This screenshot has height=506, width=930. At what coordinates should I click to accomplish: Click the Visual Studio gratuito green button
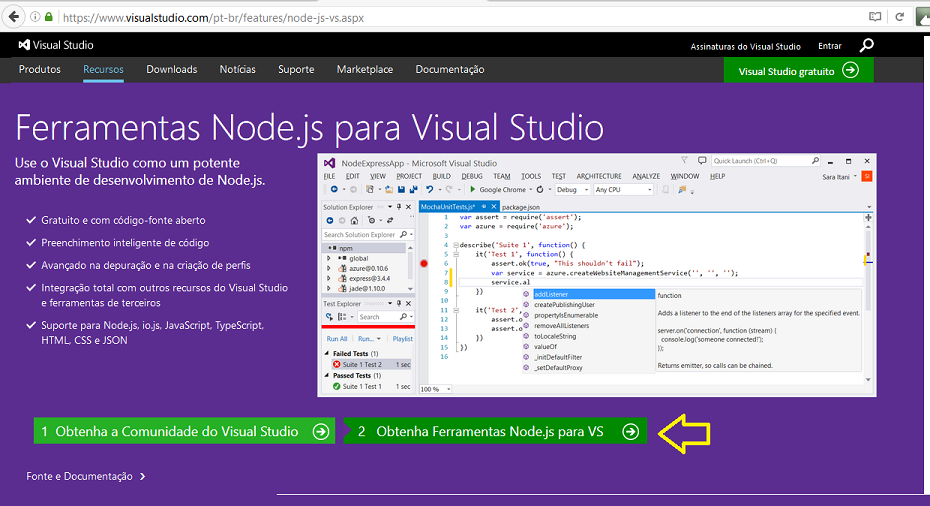coord(798,71)
